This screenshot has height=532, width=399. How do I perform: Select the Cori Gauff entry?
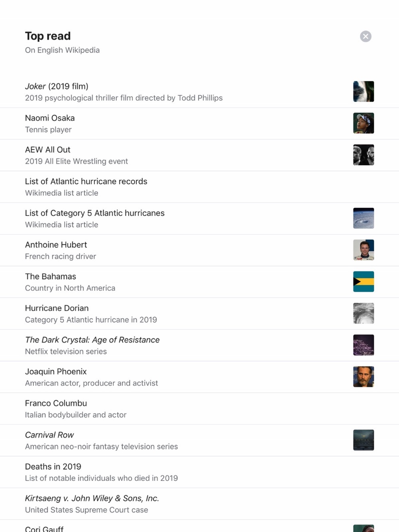click(199, 526)
